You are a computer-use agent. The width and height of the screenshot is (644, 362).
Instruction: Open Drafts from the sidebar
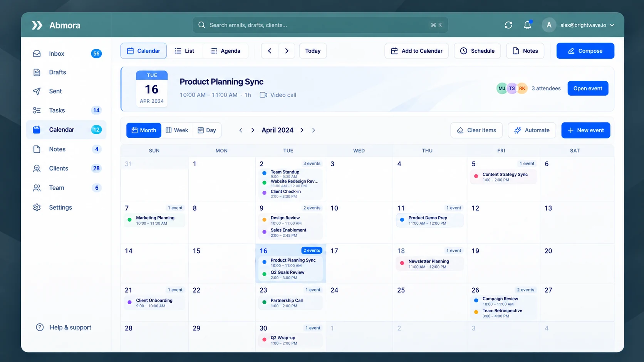pos(66,72)
